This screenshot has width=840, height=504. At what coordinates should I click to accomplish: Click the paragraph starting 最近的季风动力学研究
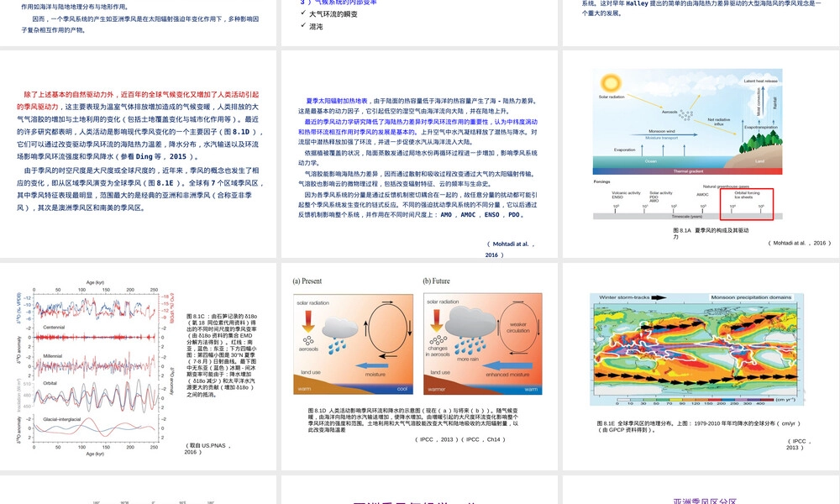(417, 132)
